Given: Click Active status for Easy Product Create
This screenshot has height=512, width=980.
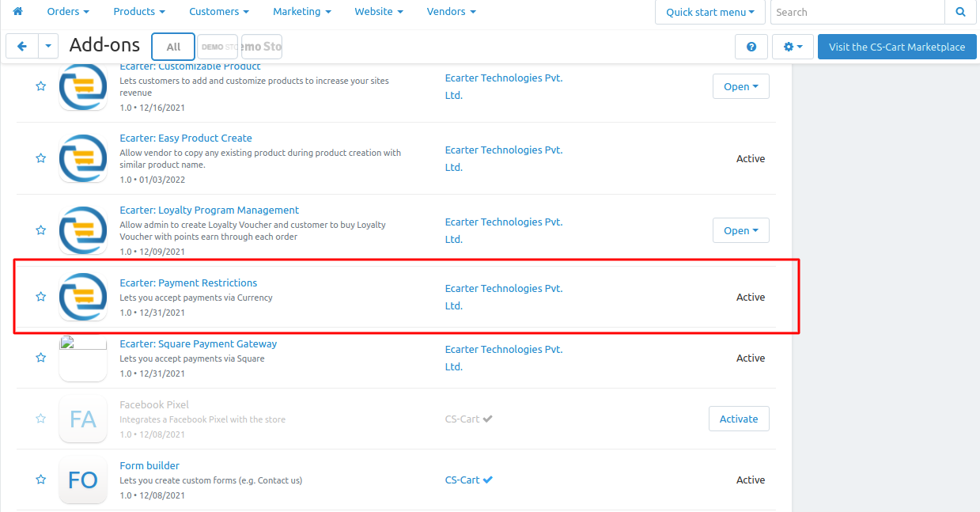Looking at the screenshot, I should [x=751, y=158].
